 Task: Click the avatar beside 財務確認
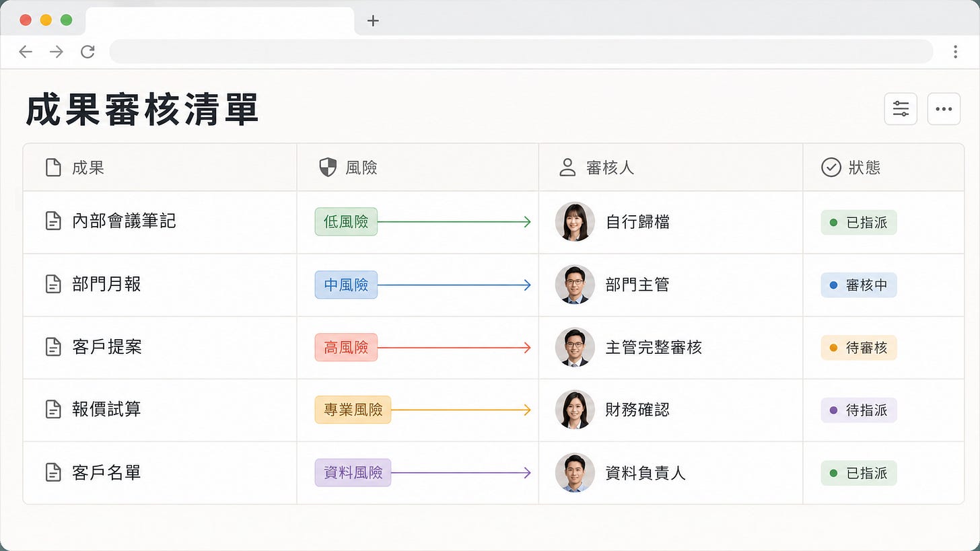click(x=575, y=410)
